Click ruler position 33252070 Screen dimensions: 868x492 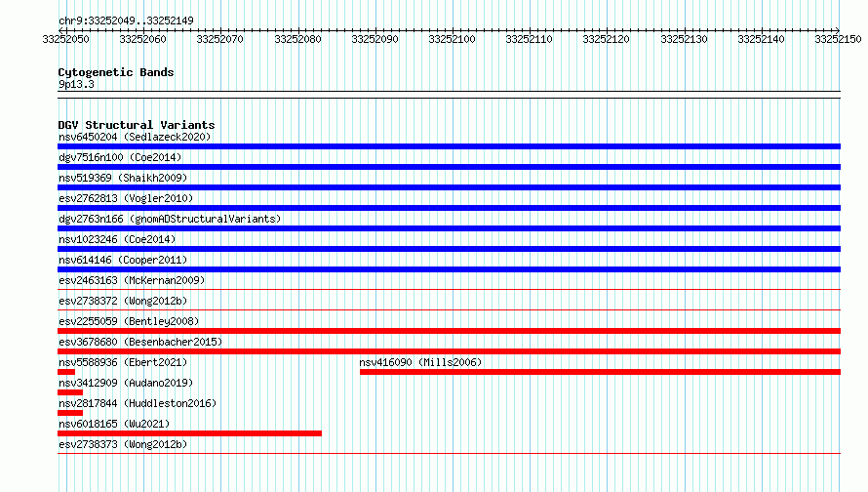pyautogui.click(x=219, y=39)
